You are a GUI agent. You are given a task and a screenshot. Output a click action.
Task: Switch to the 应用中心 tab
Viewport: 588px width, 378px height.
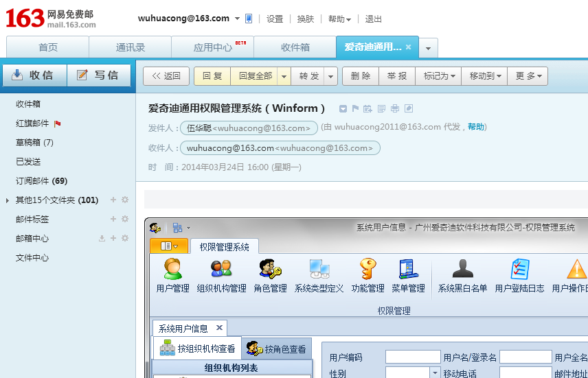(x=213, y=47)
